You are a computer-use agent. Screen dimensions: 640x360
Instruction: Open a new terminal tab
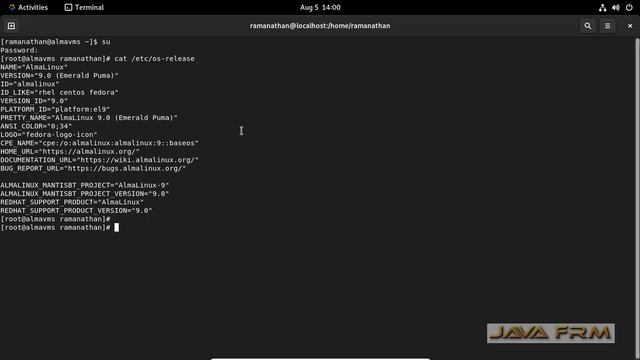[x=11, y=26]
